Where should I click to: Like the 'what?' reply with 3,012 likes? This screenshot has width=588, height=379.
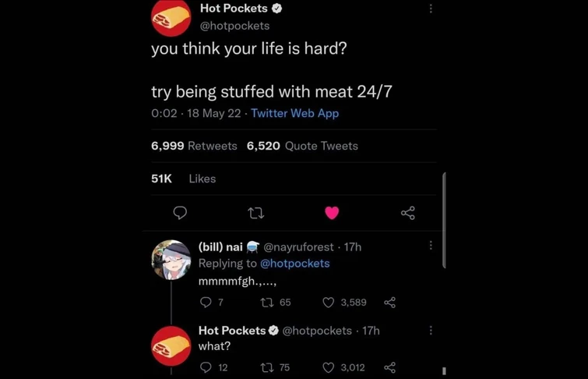tap(329, 367)
